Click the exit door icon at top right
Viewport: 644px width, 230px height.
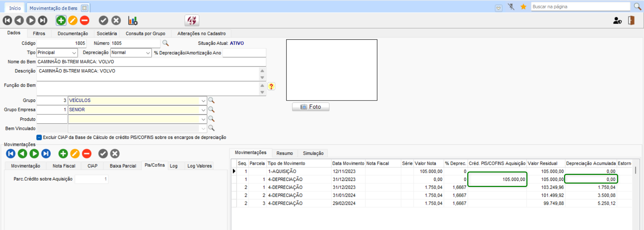tap(631, 21)
